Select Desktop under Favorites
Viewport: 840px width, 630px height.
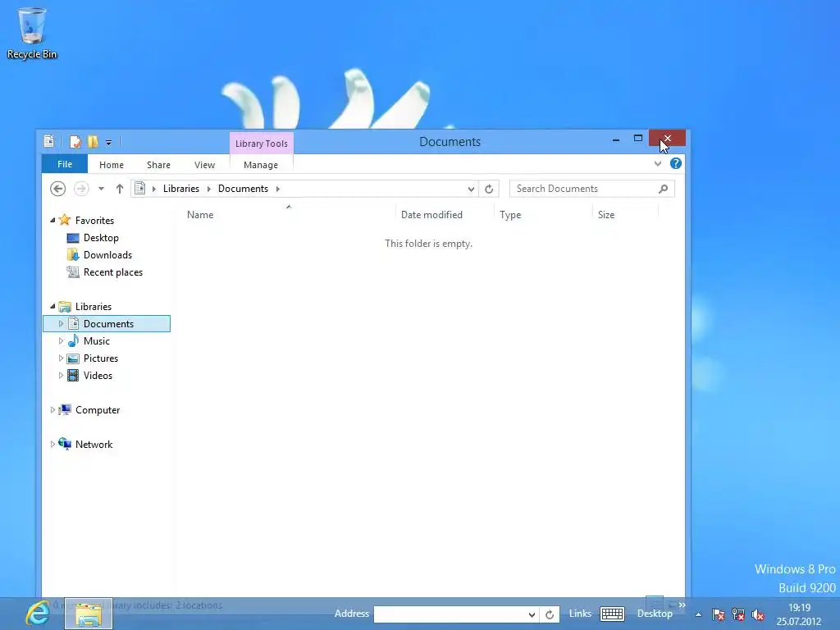click(101, 238)
